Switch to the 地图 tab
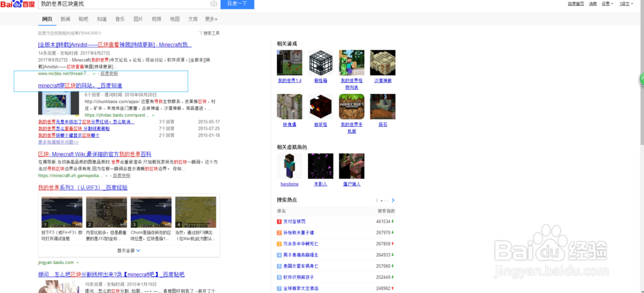 175,19
